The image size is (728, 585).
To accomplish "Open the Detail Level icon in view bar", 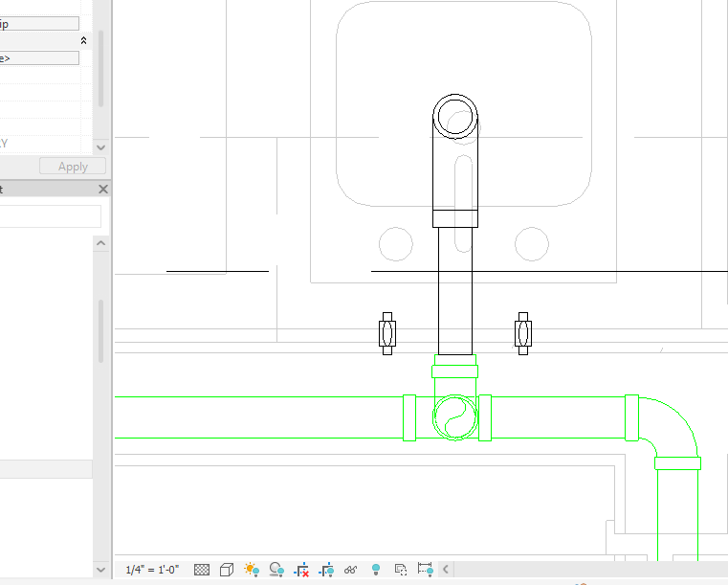I will [x=202, y=570].
